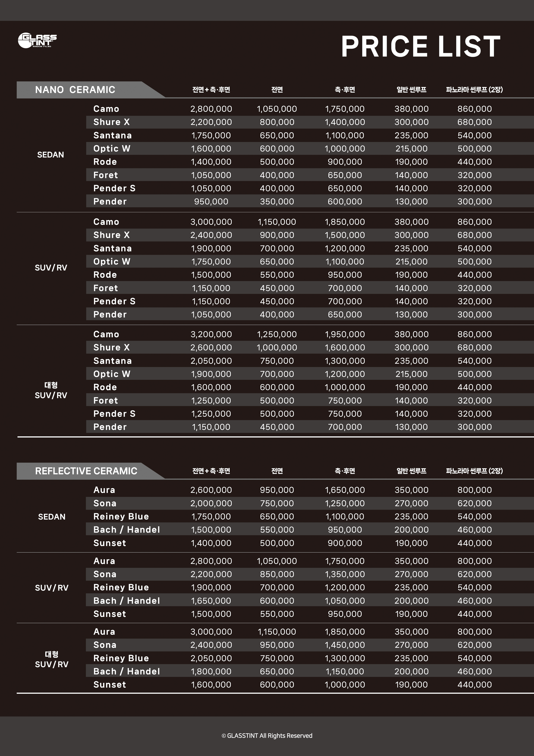Click the 3,200,000 price for large SUV Camo
This screenshot has width=534, height=756.
(211, 334)
